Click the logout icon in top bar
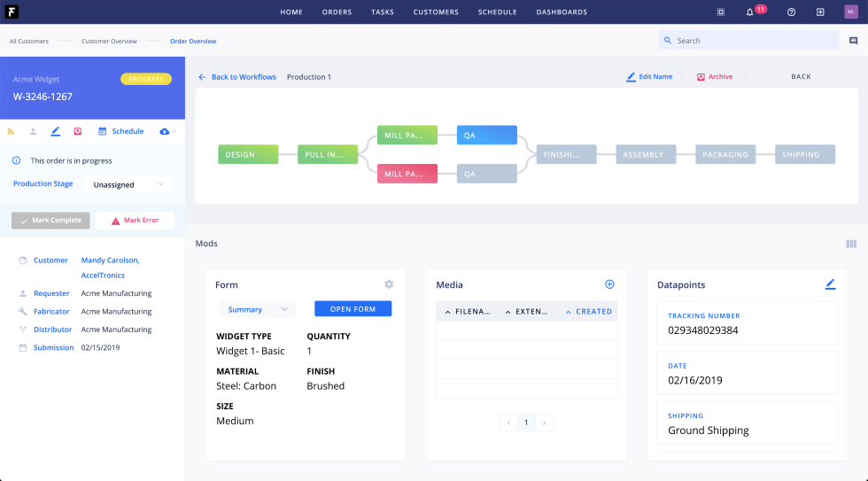The image size is (868, 481). (x=820, y=12)
